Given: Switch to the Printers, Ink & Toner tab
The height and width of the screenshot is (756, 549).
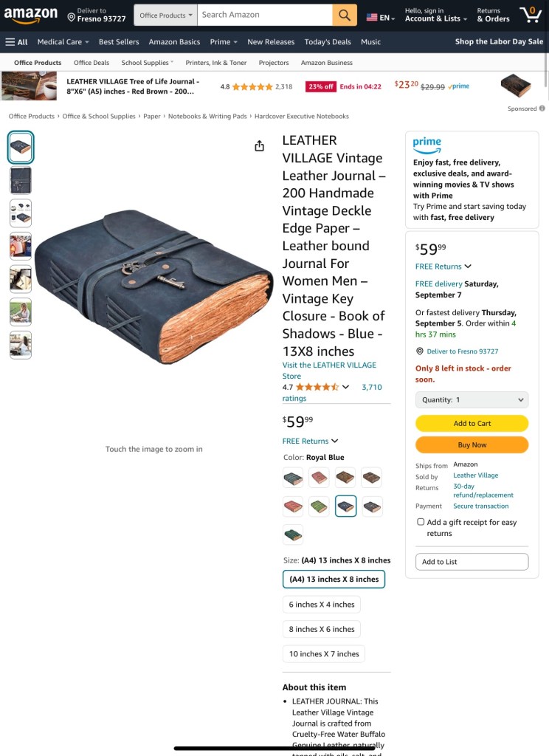Looking at the screenshot, I should click(x=216, y=63).
